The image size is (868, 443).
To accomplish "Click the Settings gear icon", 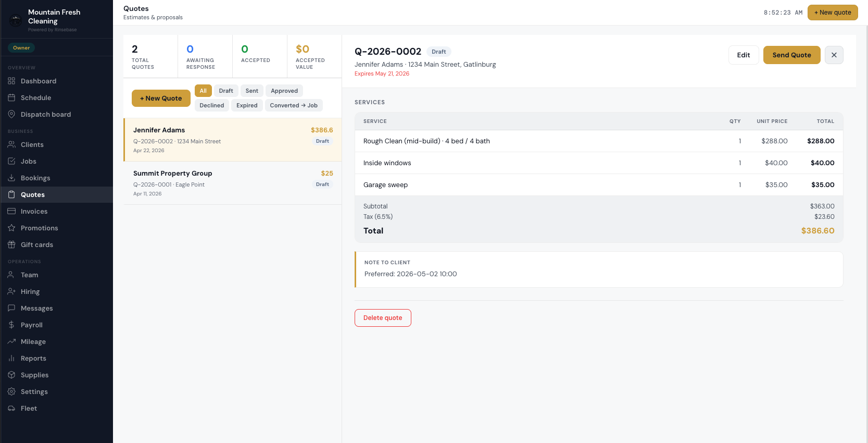I will click(x=11, y=391).
